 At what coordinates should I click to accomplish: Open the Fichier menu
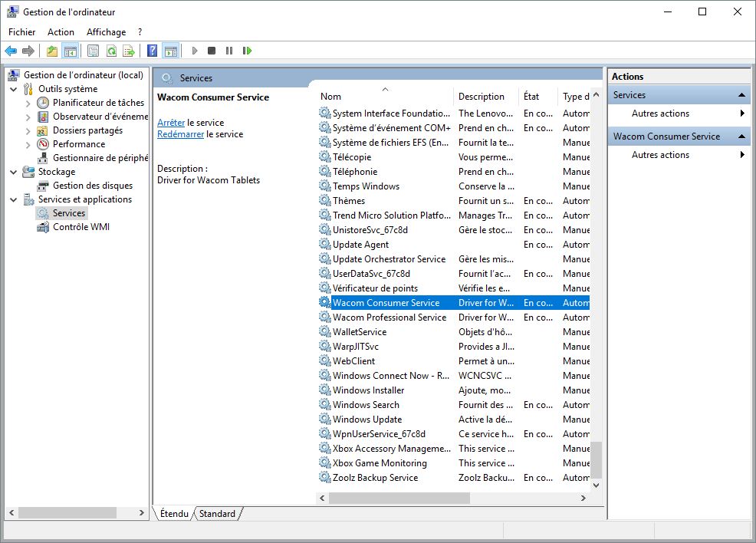click(x=21, y=31)
